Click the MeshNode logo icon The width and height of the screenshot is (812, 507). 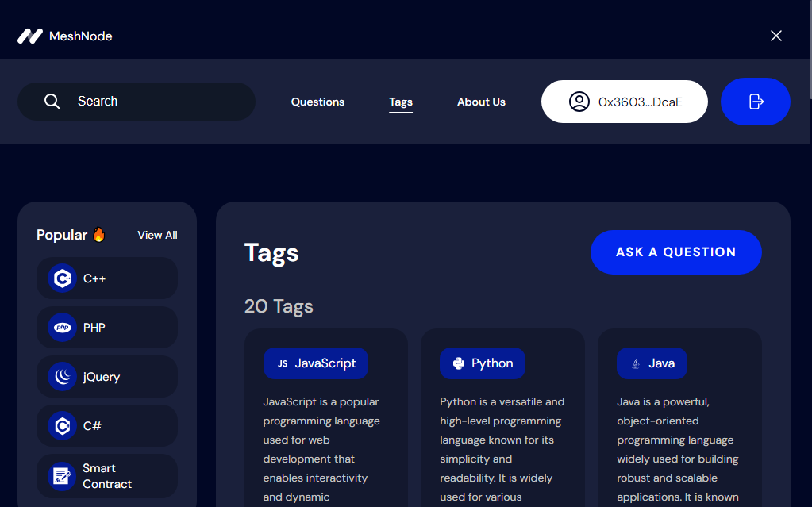click(30, 36)
